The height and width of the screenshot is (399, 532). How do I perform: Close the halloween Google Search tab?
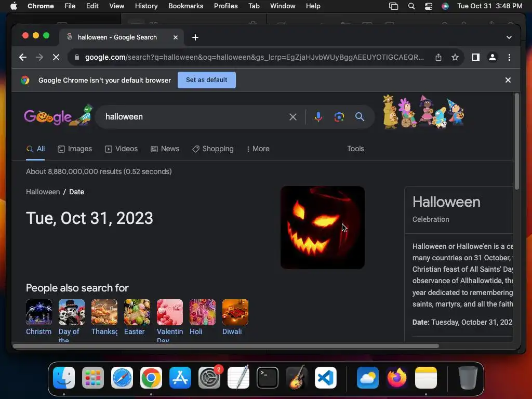point(176,37)
